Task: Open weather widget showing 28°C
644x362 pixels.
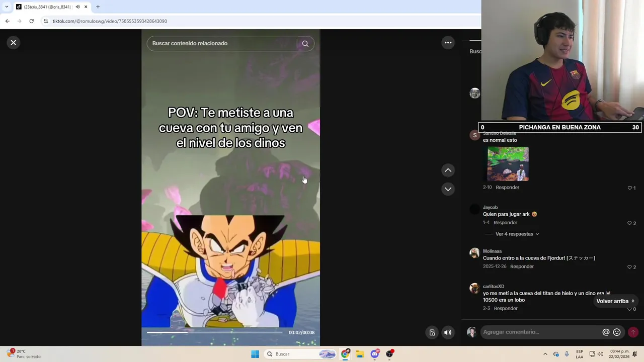Action: 24,354
